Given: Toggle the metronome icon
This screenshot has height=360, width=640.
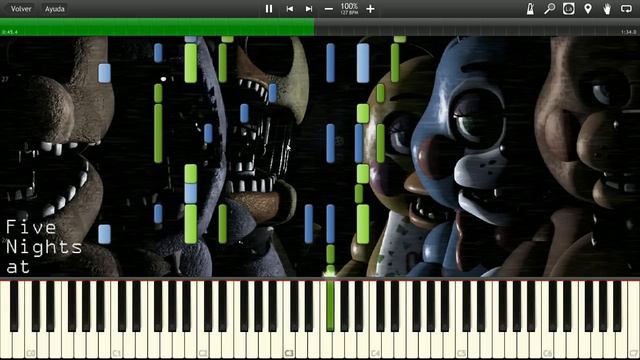Looking at the screenshot, I should pyautogui.click(x=530, y=9).
